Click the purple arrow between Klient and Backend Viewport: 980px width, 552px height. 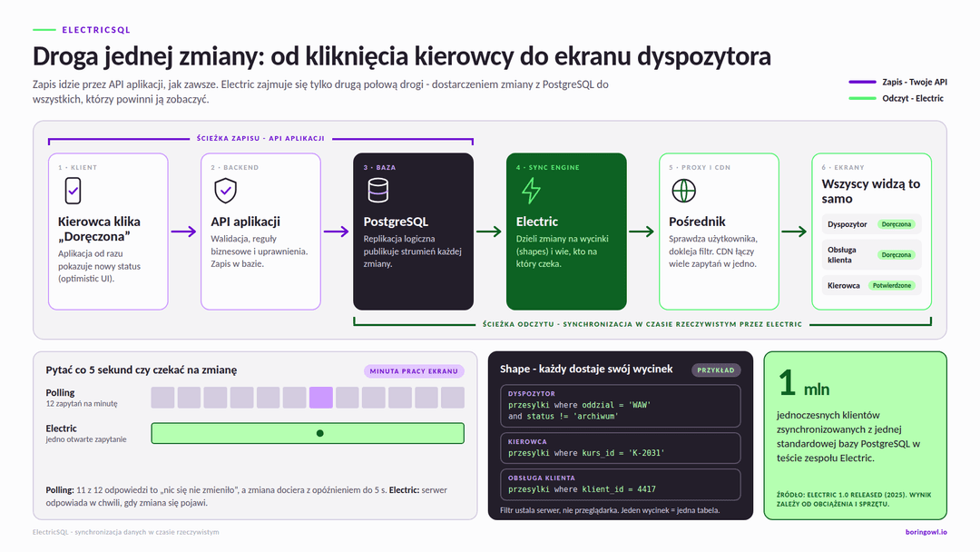[x=183, y=232]
